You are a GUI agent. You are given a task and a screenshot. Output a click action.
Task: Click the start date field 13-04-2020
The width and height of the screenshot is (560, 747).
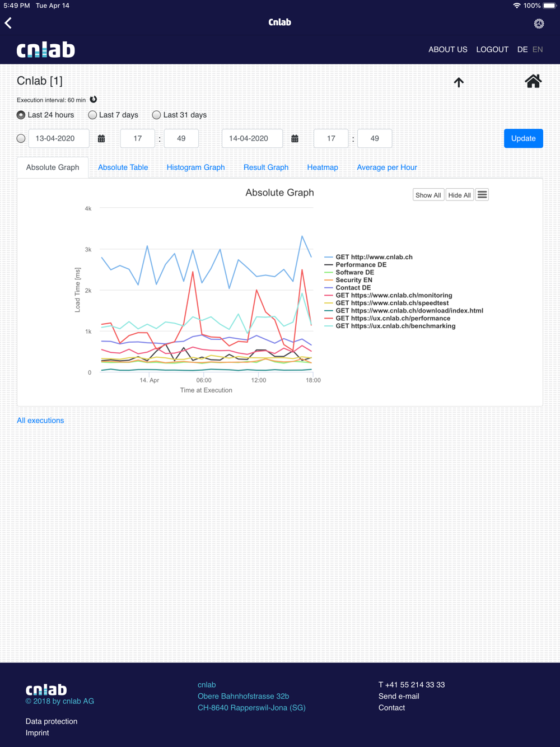coord(59,138)
